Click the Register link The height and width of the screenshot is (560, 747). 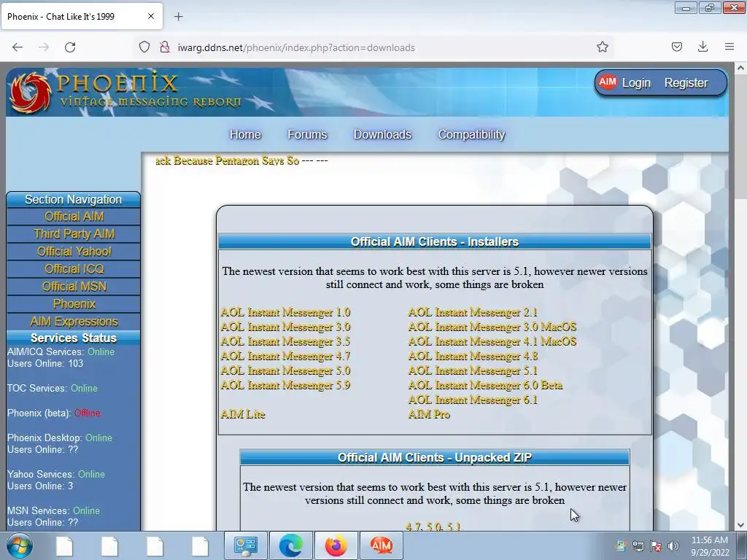tap(686, 83)
